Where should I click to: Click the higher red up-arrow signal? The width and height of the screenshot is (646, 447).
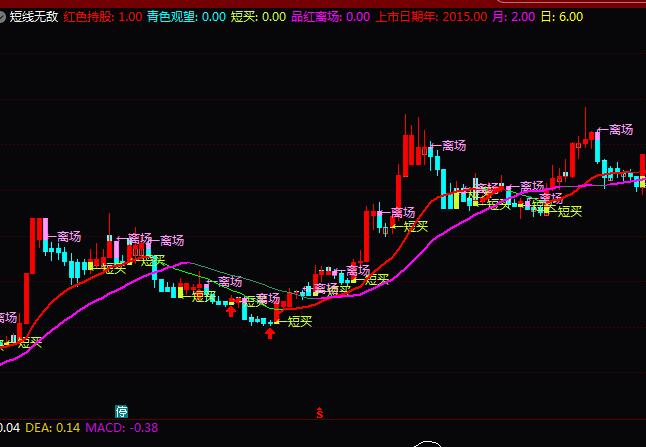coord(231,311)
